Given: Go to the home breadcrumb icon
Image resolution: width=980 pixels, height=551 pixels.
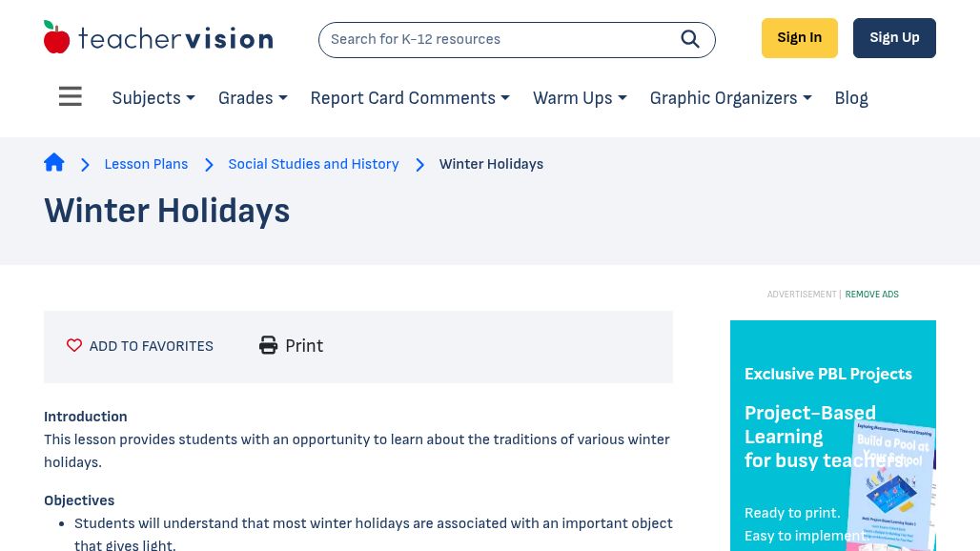Looking at the screenshot, I should pyautogui.click(x=54, y=163).
